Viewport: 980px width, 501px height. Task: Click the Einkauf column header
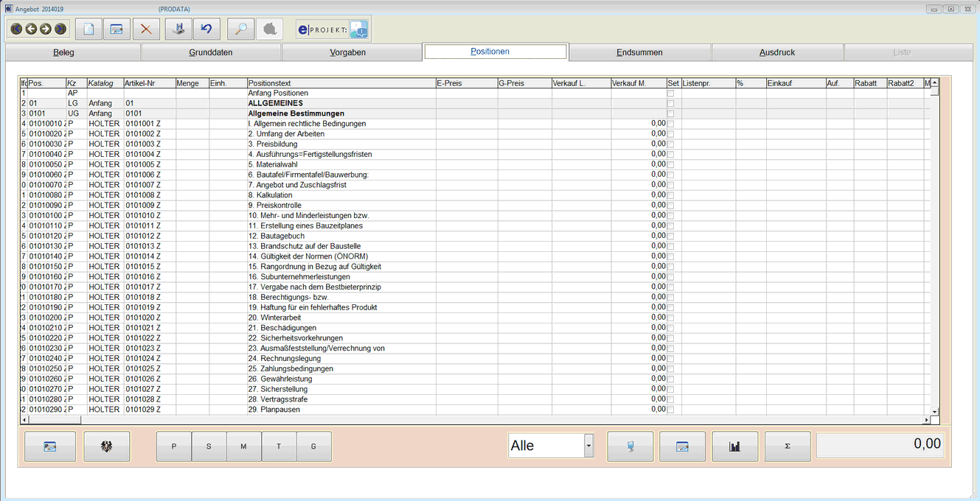tap(796, 83)
